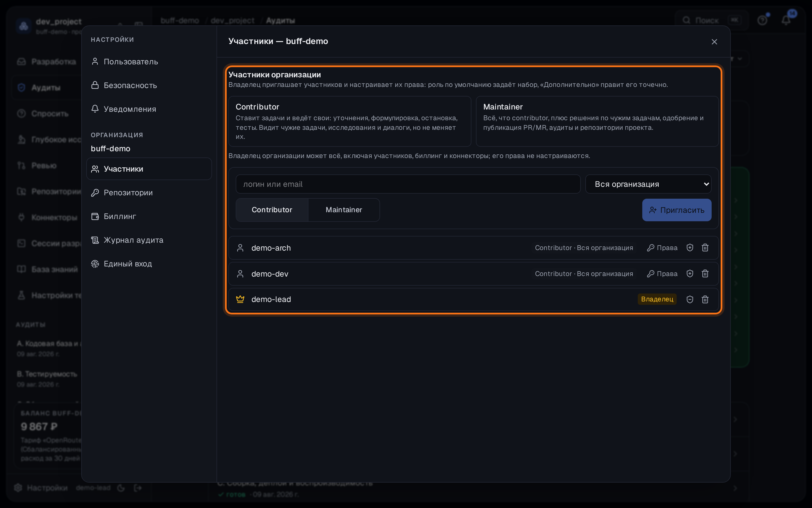The image size is (812, 508).
Task: Click the Владелец badge on demo-lead
Action: tap(657, 299)
